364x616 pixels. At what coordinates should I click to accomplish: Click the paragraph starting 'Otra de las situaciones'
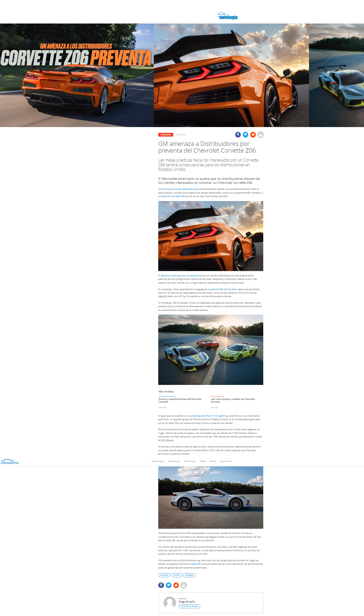[x=209, y=537]
